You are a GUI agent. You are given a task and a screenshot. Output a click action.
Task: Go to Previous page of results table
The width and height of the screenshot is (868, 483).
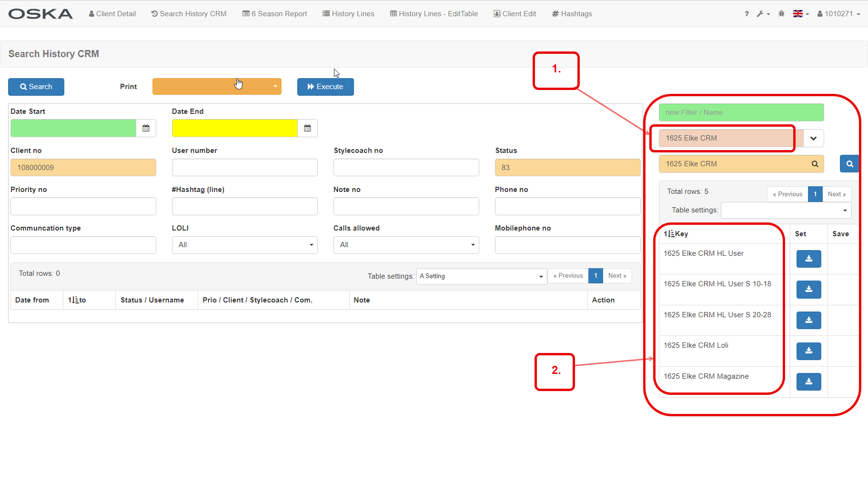pos(568,276)
